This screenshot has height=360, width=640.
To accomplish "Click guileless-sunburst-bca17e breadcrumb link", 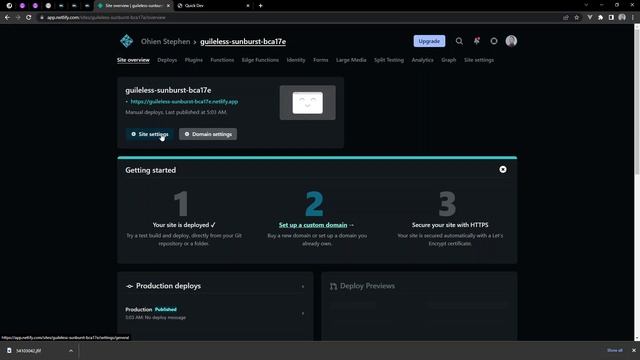I will pos(243,41).
